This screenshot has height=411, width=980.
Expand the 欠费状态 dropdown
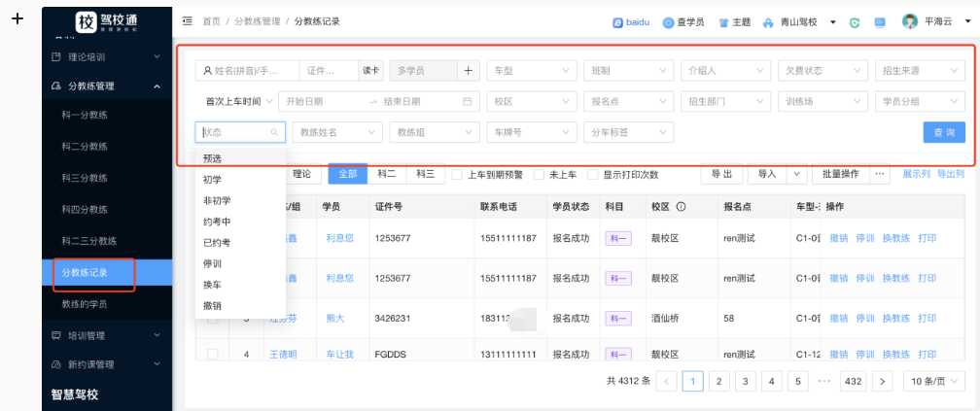[x=822, y=71]
